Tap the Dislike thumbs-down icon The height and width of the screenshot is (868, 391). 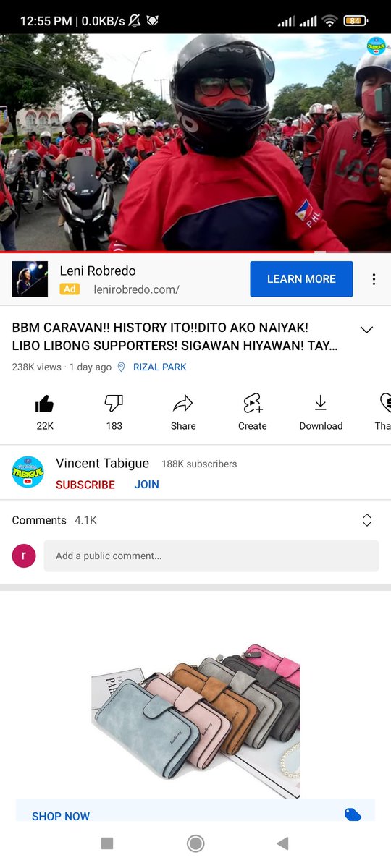[114, 404]
